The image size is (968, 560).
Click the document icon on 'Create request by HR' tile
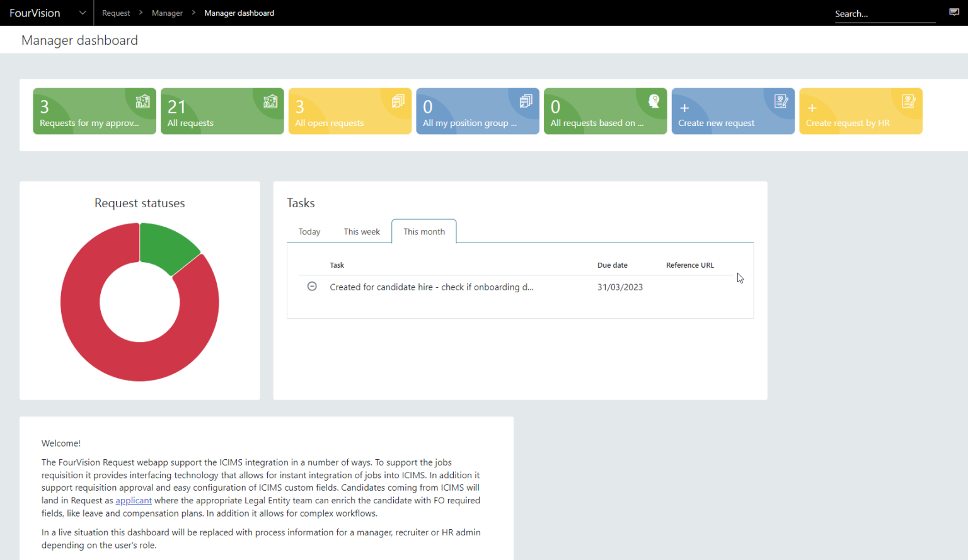(x=909, y=100)
